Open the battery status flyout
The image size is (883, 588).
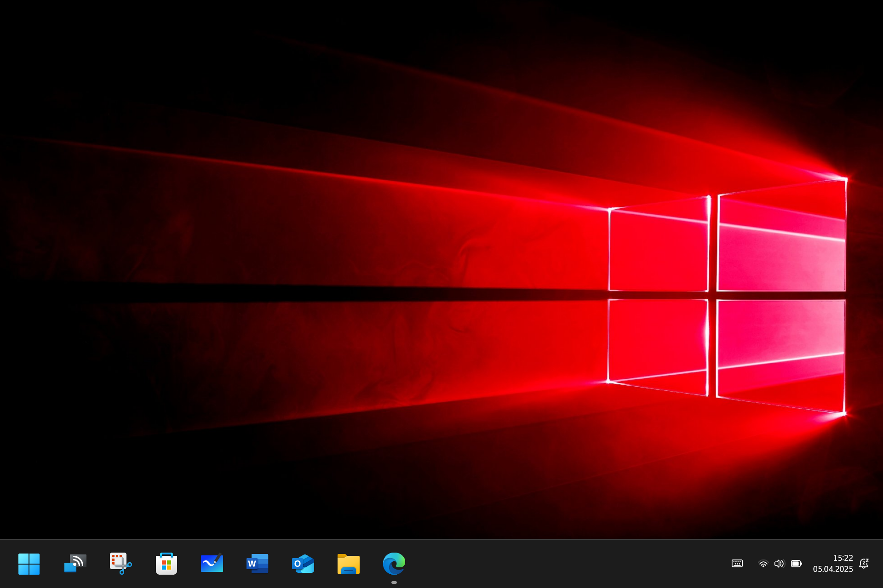(x=796, y=564)
